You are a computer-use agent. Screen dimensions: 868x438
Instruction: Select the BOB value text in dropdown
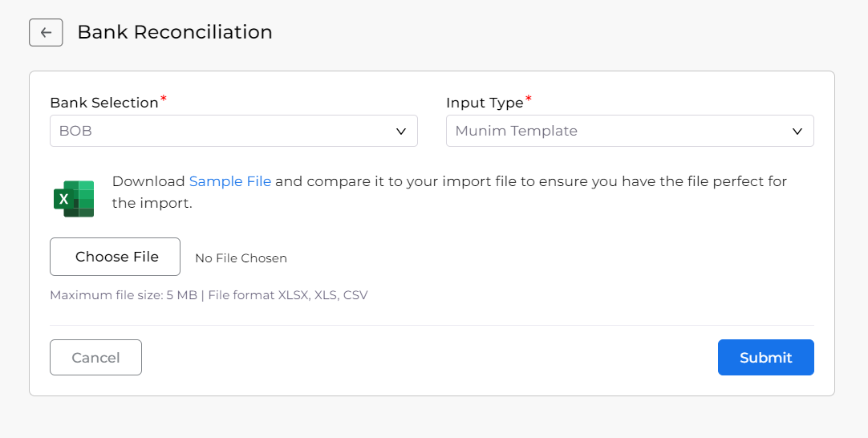75,132
